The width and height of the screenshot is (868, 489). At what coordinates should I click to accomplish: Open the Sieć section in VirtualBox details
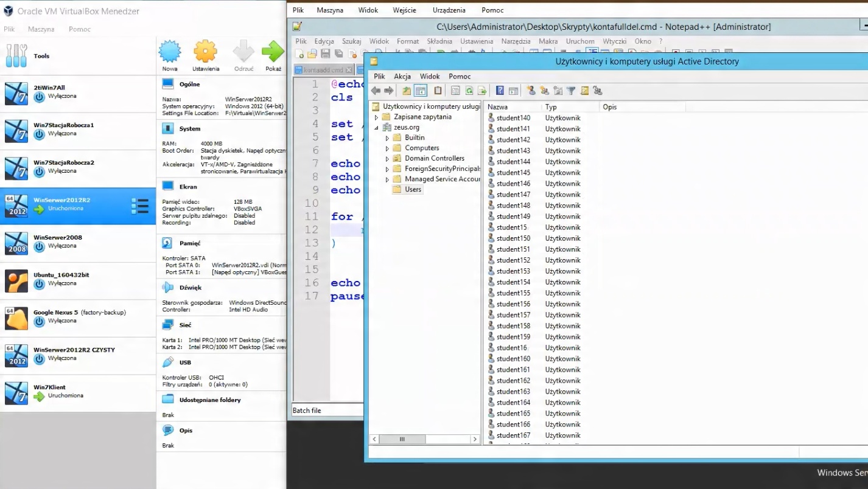(185, 325)
